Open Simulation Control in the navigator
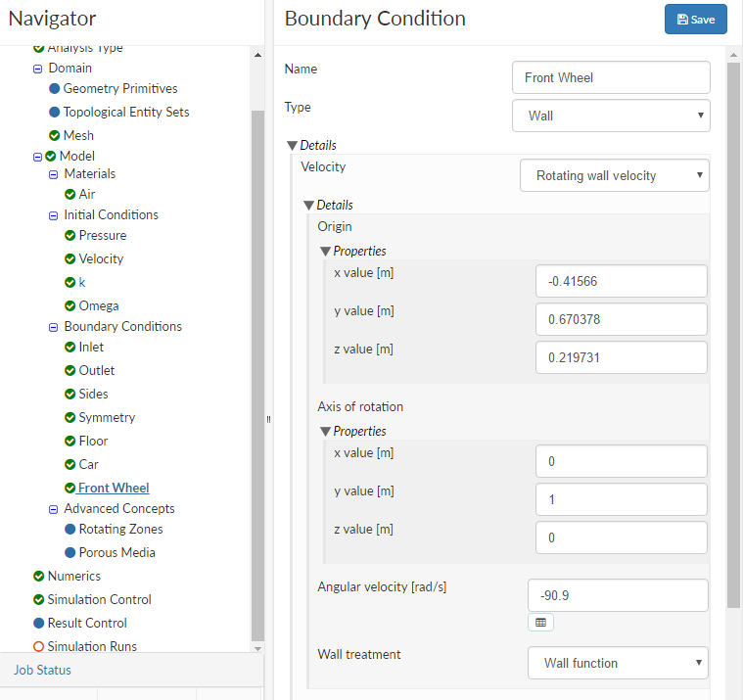This screenshot has height=700, width=743. click(x=99, y=599)
